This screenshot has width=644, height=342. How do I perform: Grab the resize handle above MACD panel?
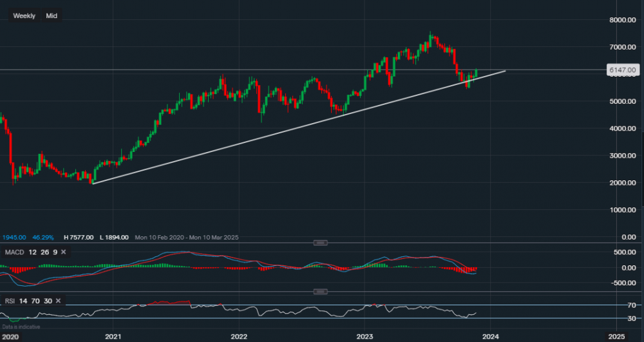tap(319, 243)
